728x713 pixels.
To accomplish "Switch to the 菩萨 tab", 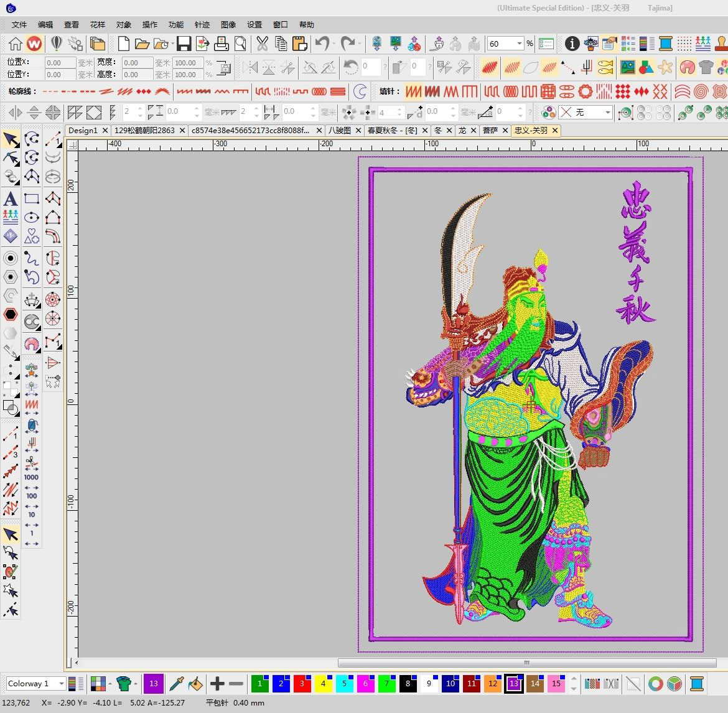I will click(x=490, y=131).
